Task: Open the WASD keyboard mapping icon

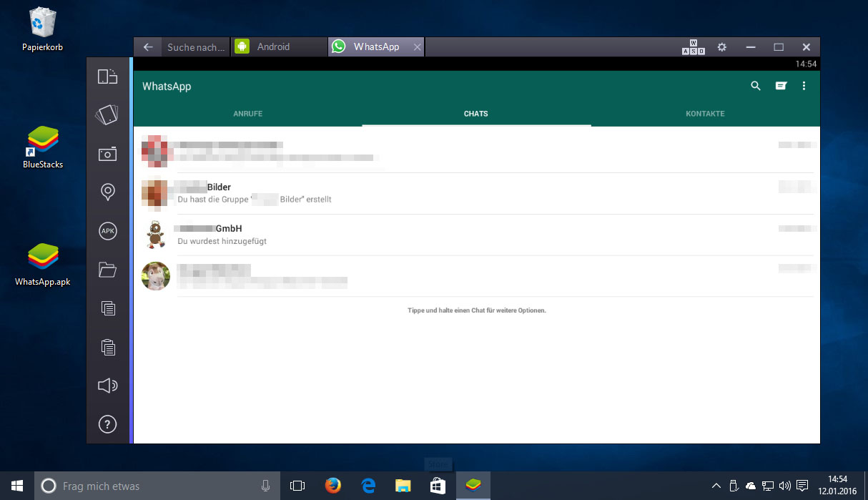Action: pos(693,47)
